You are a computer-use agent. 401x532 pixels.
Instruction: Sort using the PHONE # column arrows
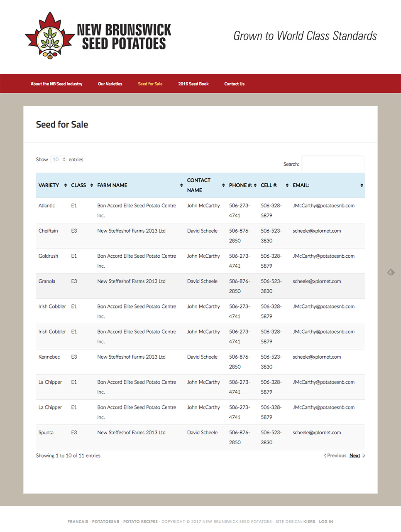[255, 185]
